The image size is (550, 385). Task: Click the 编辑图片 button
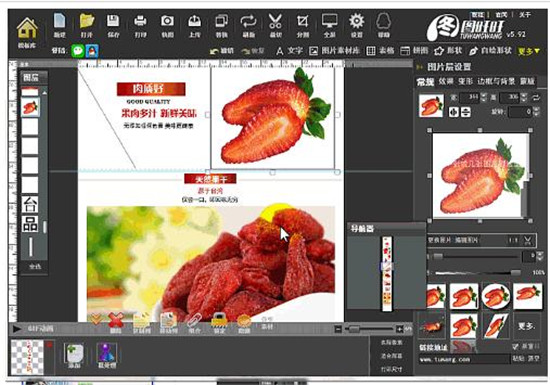(x=466, y=240)
